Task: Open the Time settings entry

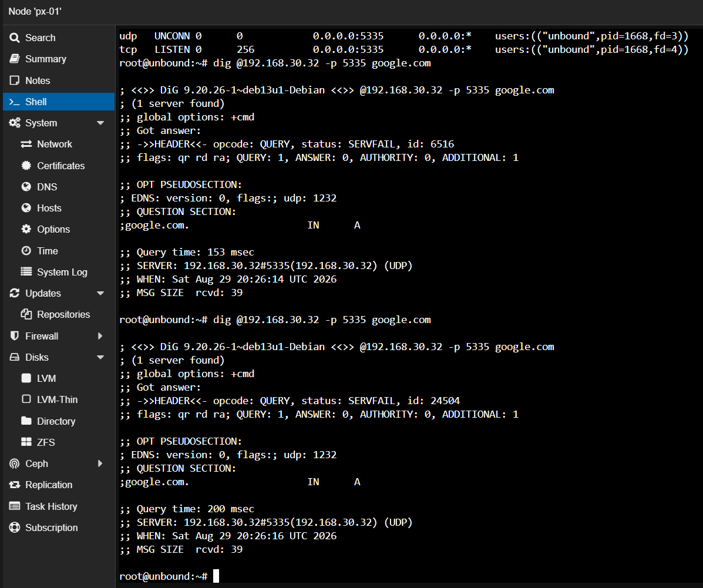Action: pos(59,251)
